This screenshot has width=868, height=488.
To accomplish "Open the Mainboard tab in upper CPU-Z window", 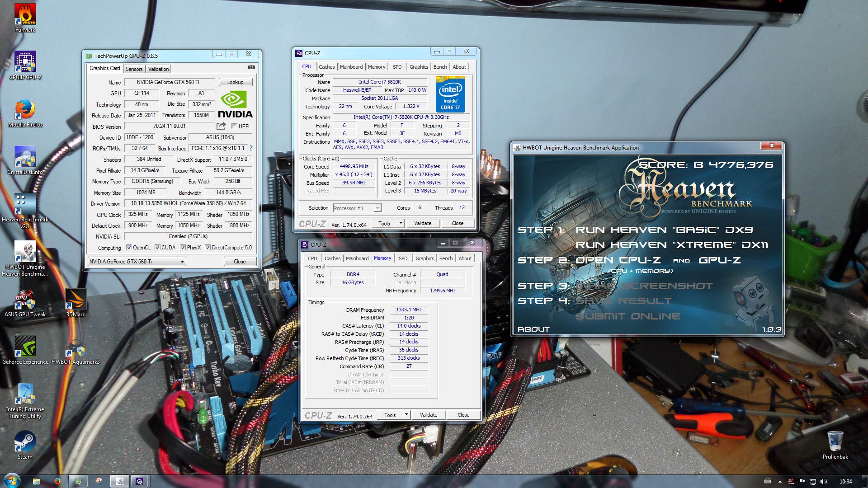I will [x=351, y=67].
